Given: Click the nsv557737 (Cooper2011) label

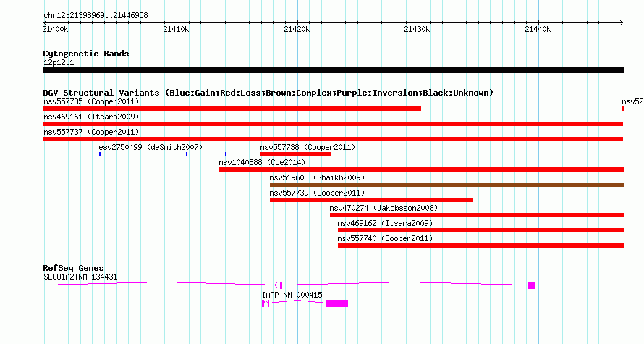Looking at the screenshot, I should 91,132.
